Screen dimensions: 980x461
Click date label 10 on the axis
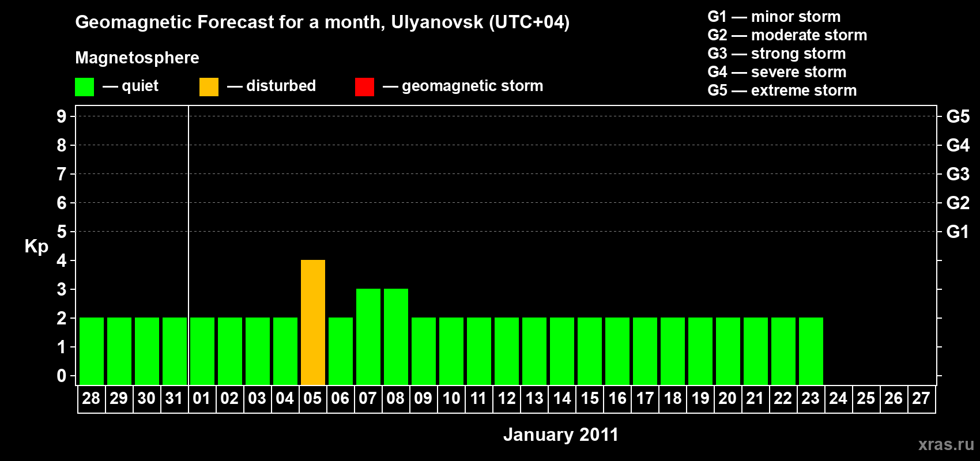pyautogui.click(x=451, y=399)
